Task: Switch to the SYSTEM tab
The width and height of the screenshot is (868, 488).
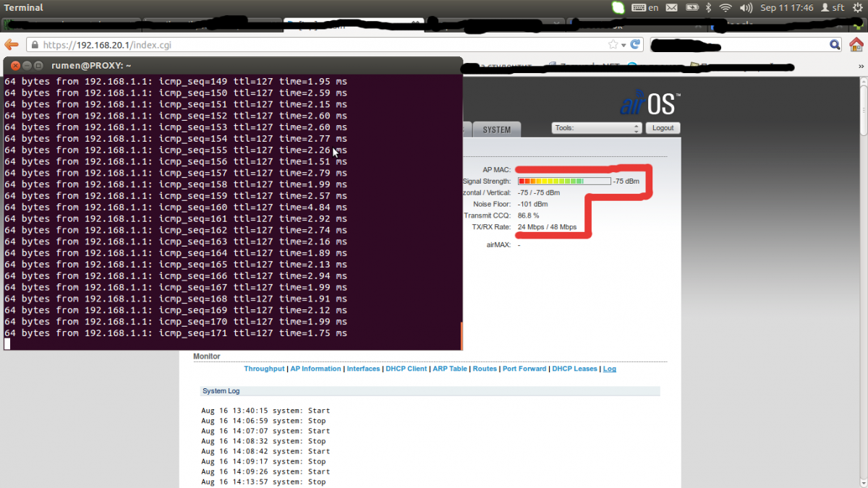Action: coord(496,130)
